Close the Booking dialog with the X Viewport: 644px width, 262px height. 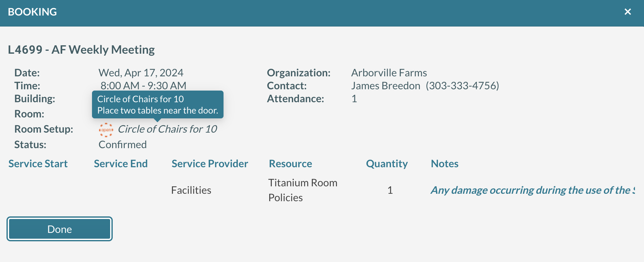click(x=627, y=12)
